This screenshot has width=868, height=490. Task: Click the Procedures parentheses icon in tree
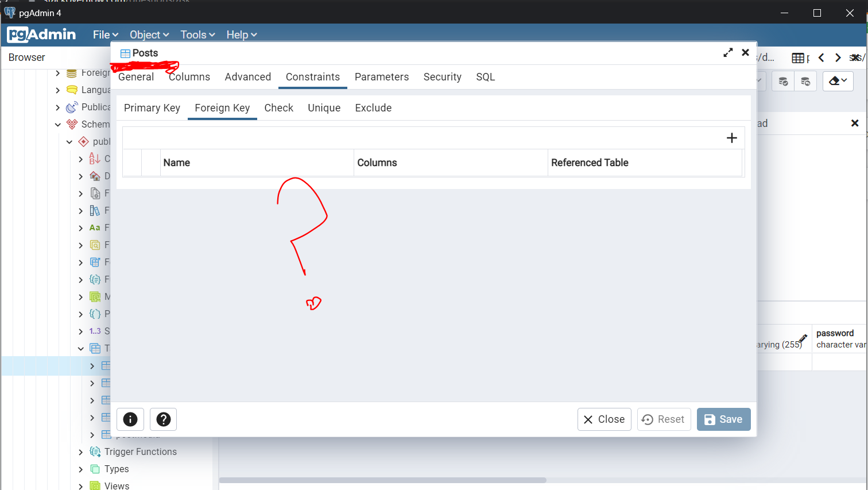[x=95, y=314]
